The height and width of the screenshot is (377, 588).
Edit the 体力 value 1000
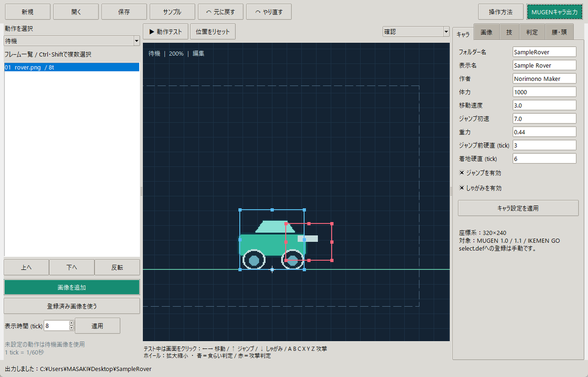544,92
